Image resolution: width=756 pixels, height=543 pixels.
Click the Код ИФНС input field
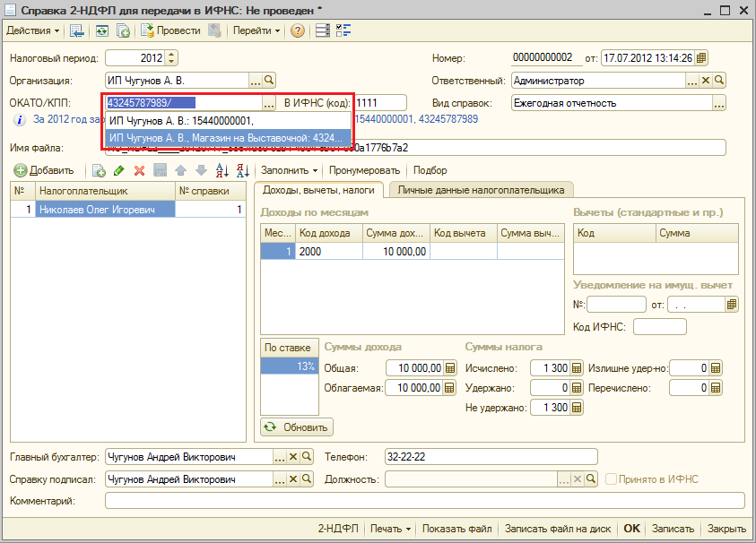(x=659, y=327)
